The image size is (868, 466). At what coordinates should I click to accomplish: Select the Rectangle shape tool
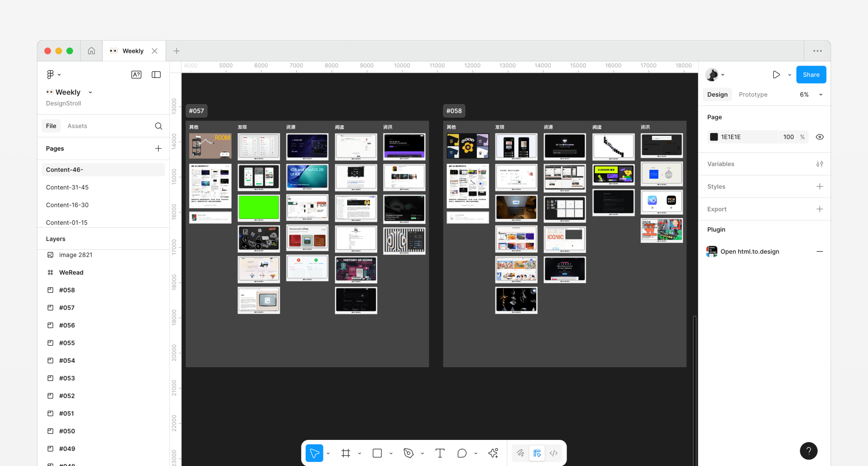tap(377, 453)
